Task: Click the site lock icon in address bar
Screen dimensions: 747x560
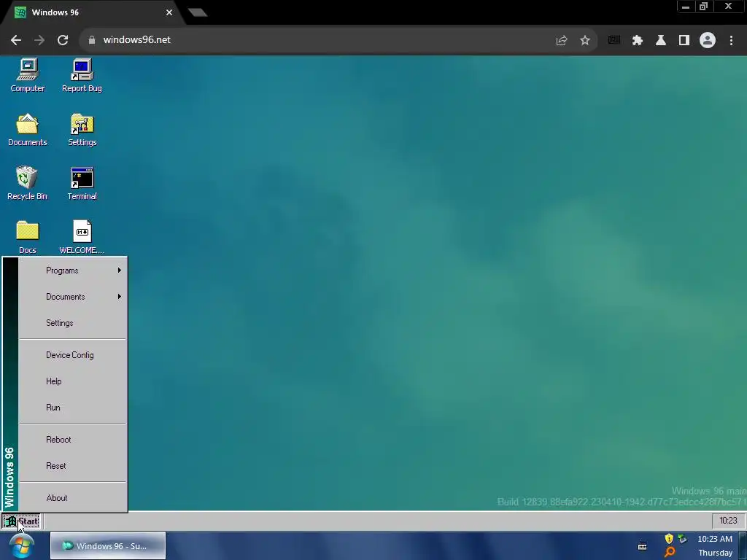Action: click(x=92, y=40)
